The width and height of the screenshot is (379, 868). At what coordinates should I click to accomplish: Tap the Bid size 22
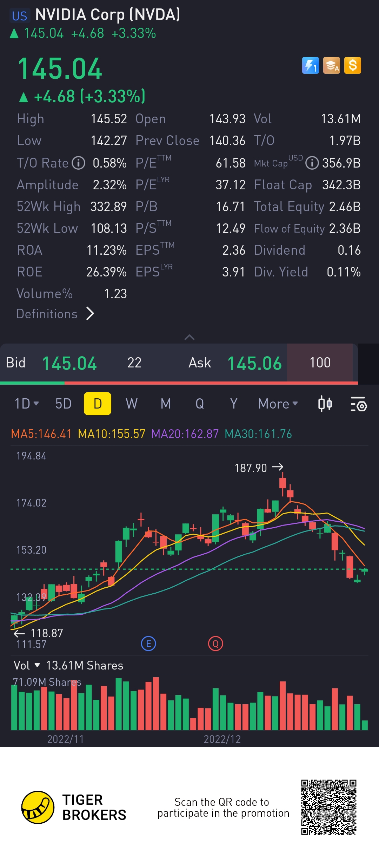[x=134, y=363]
